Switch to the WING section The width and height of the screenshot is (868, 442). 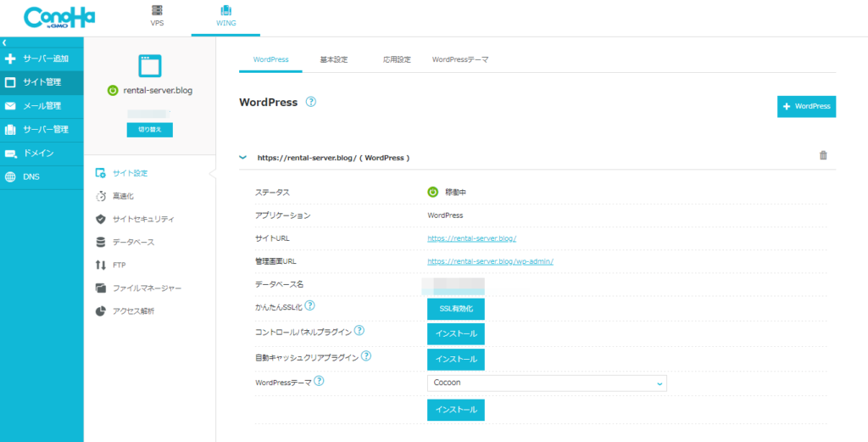[x=225, y=15]
